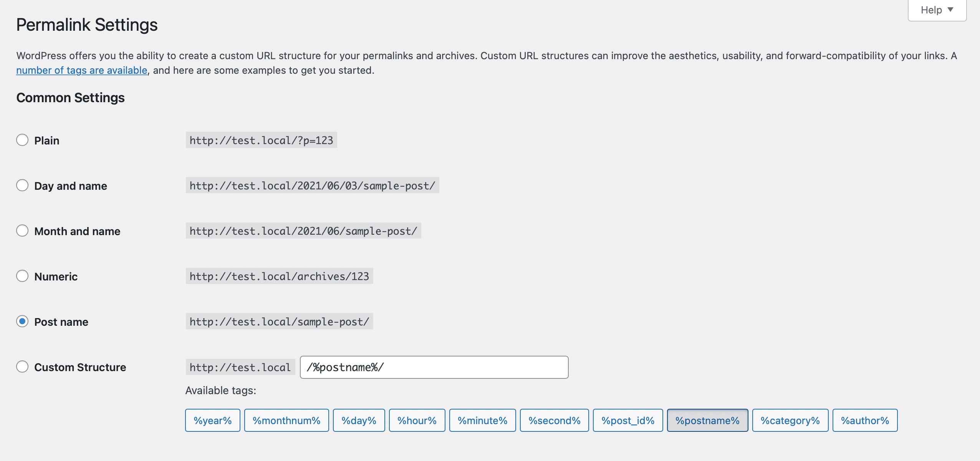Click the Permalink Settings heading
This screenshot has width=980, height=461.
[86, 25]
